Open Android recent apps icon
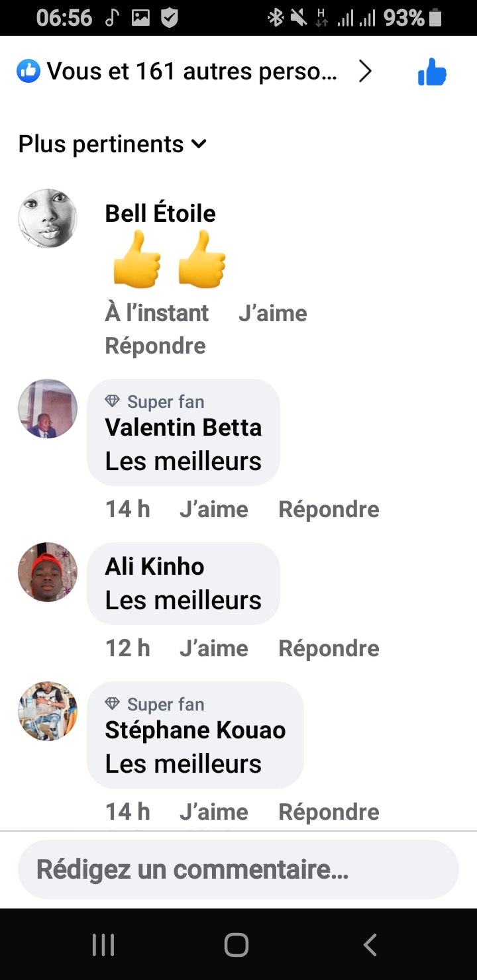Viewport: 477px width, 980px height. pos(103,945)
